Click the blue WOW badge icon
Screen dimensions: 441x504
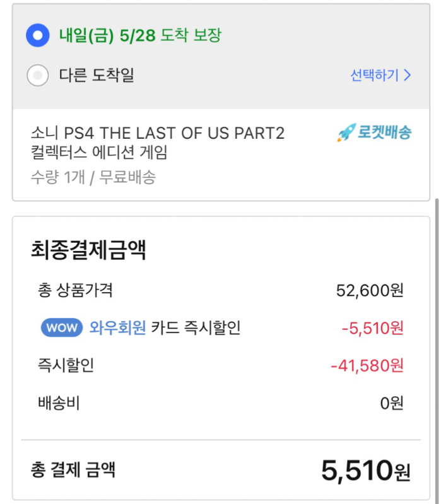coord(62,328)
